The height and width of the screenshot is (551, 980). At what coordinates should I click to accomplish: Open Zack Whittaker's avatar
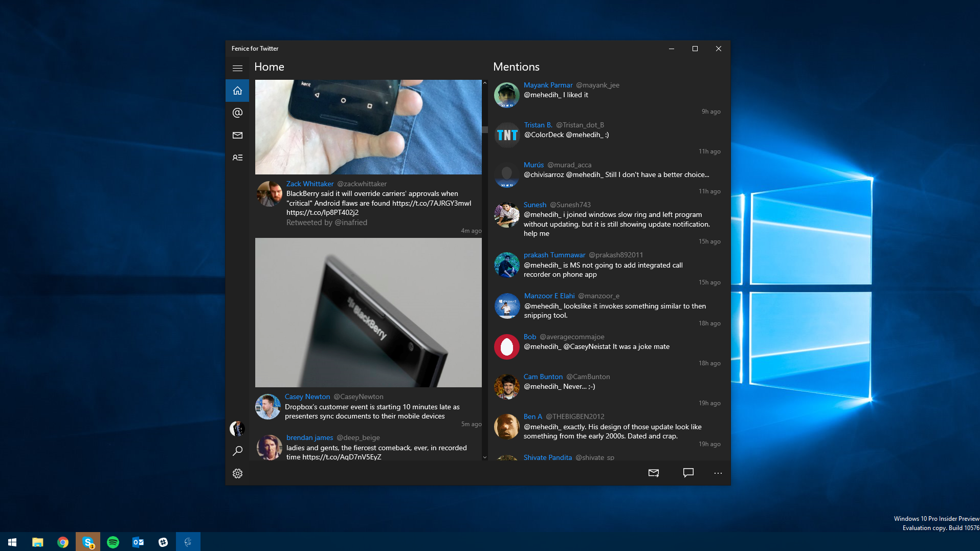(269, 194)
